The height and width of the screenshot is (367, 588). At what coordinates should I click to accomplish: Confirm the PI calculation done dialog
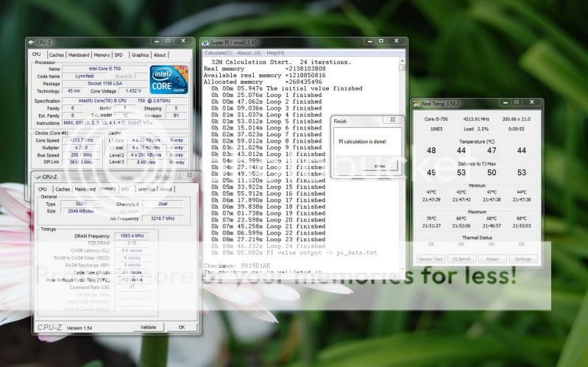(378, 166)
